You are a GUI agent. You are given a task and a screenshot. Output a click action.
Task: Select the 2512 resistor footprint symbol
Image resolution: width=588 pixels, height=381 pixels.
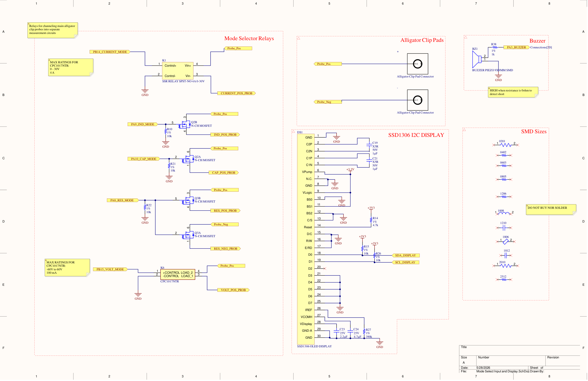[504, 280]
